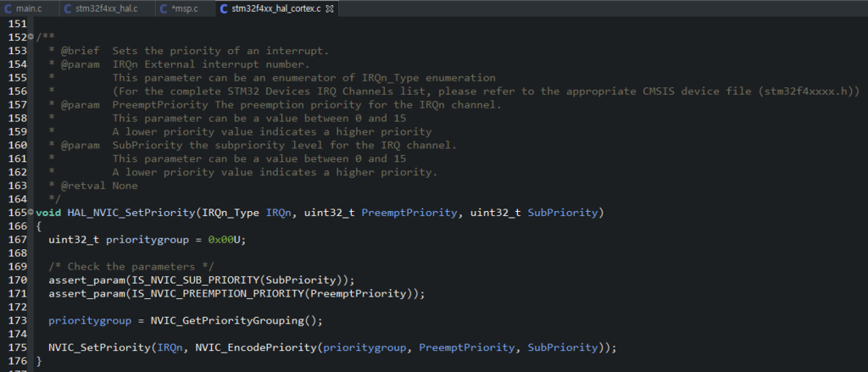Click the C file icon on main.c tab
This screenshot has width=868, height=372.
coord(9,8)
